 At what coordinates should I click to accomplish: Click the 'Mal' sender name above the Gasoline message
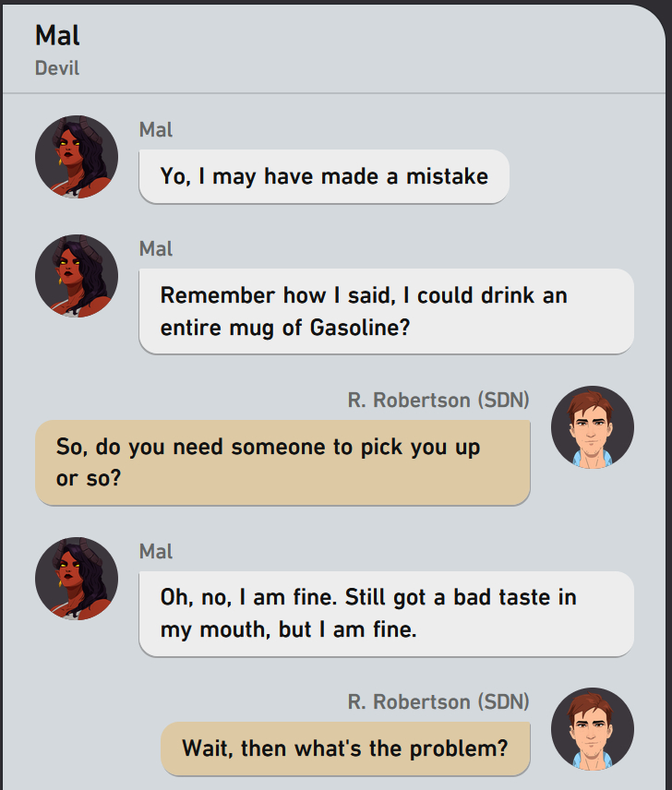click(x=156, y=248)
